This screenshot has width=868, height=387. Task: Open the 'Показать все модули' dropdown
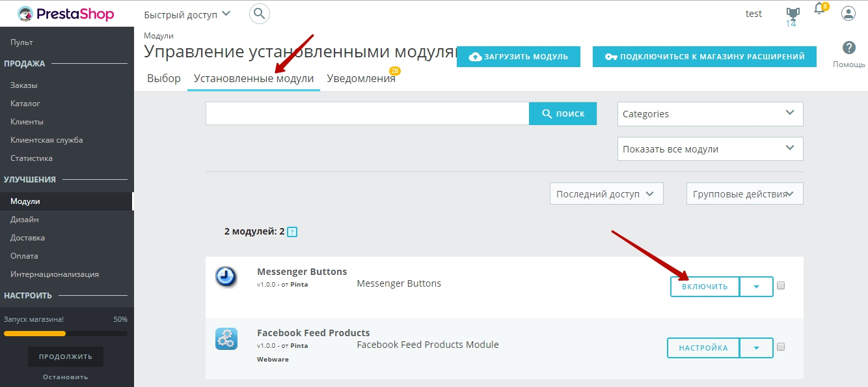pyautogui.click(x=710, y=149)
